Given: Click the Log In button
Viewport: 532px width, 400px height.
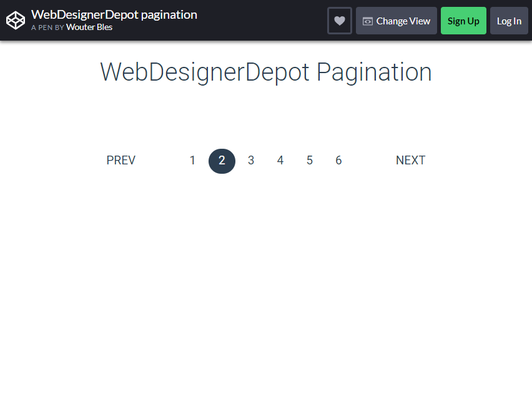Looking at the screenshot, I should [x=509, y=21].
